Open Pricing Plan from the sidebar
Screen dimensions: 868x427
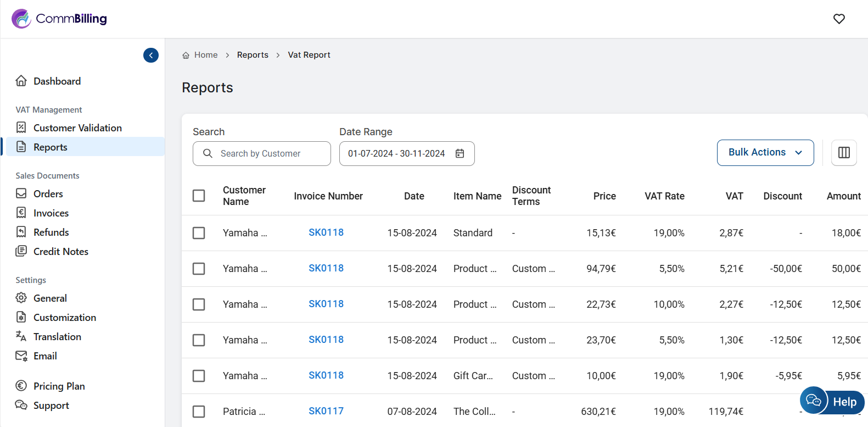[x=59, y=386]
